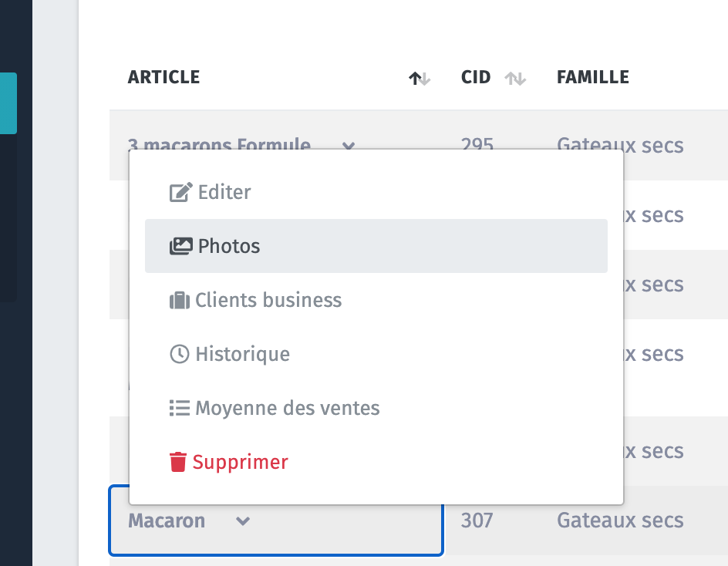Click the list icon for Moyenne des ventes
The height and width of the screenshot is (566, 728).
click(x=179, y=408)
